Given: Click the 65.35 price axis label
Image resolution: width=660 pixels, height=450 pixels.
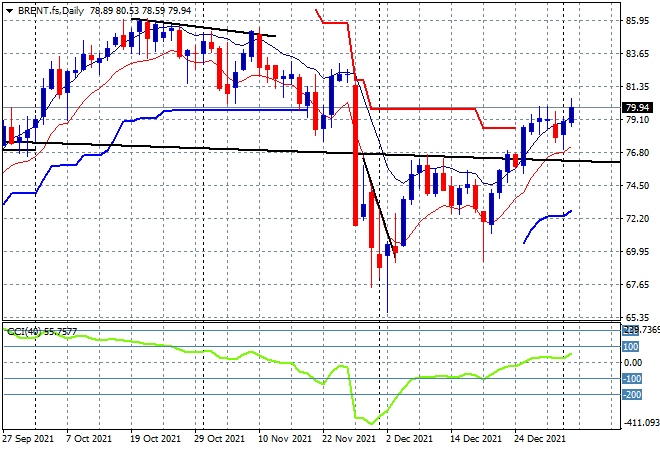Looking at the screenshot, I should [638, 317].
